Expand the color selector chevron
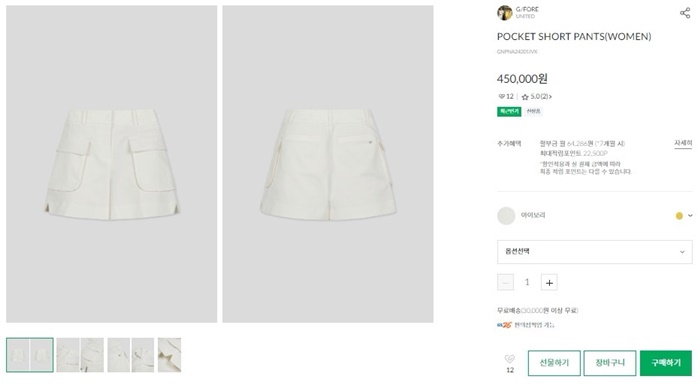Screen dimensions: 700x388 click(690, 216)
